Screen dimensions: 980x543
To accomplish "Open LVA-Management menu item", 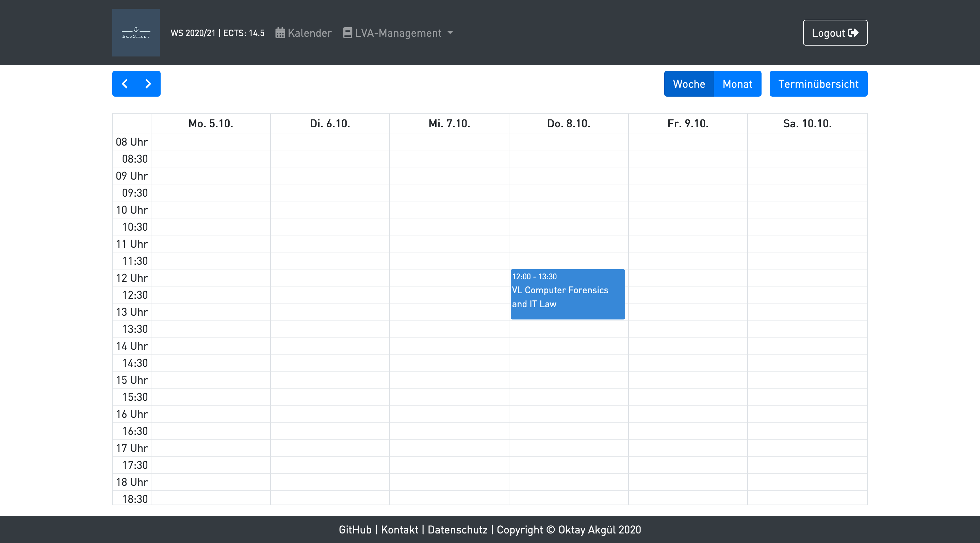I will click(398, 33).
